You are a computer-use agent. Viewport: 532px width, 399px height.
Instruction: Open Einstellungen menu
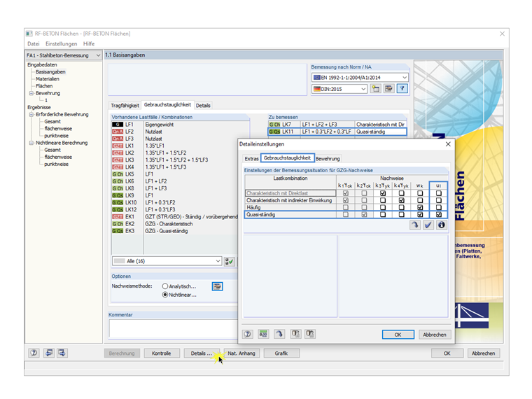coord(62,44)
